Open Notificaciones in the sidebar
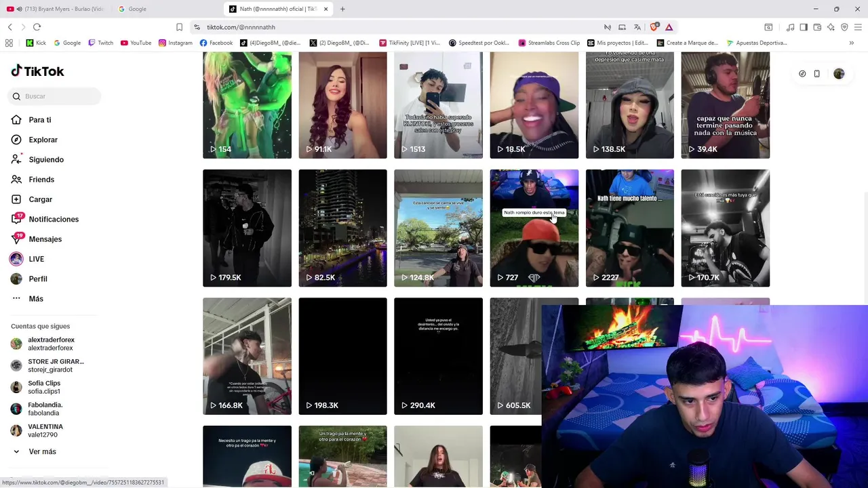 (x=54, y=219)
